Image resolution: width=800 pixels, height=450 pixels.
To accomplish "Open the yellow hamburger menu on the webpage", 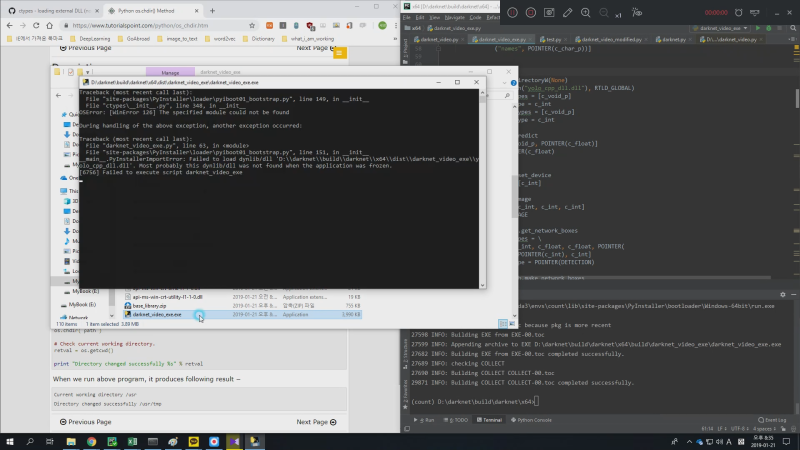I will coord(340,51).
